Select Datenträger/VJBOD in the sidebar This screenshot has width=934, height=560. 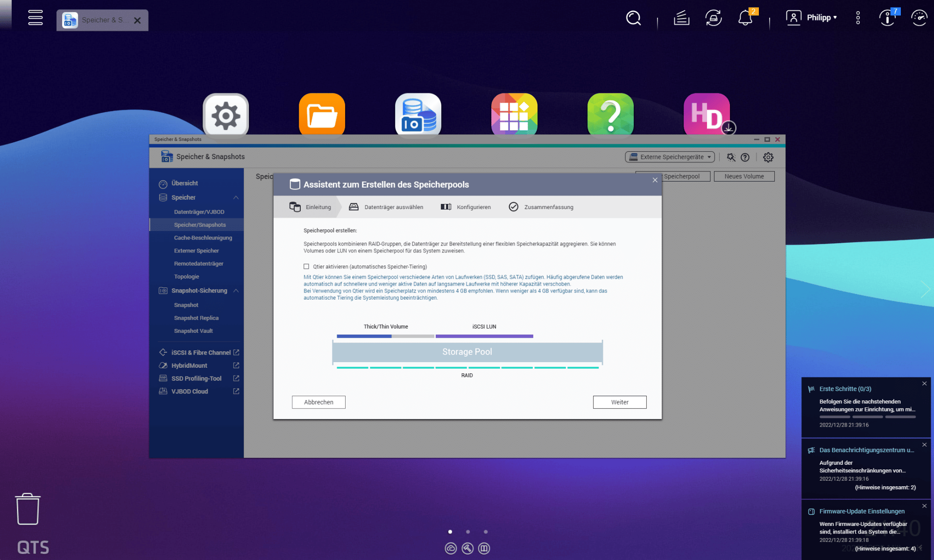(199, 212)
